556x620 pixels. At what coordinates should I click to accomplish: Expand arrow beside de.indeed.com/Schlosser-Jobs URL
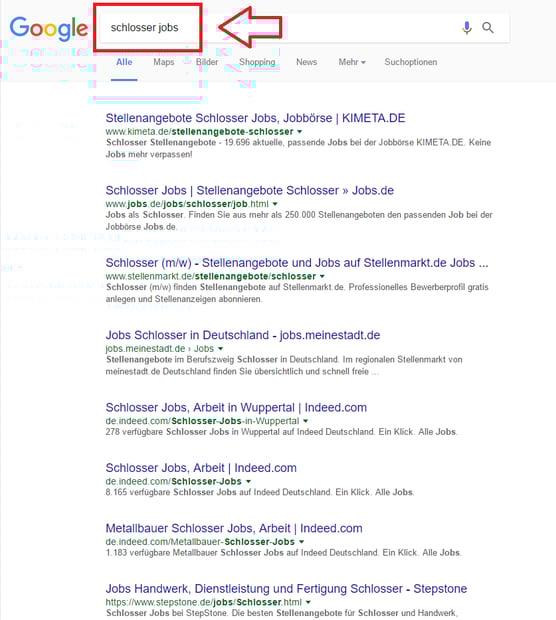coord(248,481)
